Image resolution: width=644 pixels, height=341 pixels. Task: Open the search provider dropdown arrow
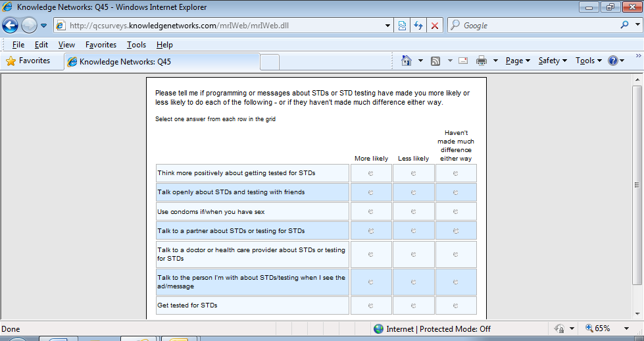click(x=637, y=25)
